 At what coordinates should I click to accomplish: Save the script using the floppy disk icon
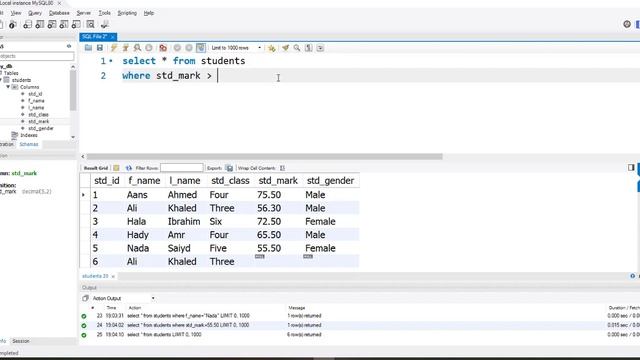click(100, 48)
